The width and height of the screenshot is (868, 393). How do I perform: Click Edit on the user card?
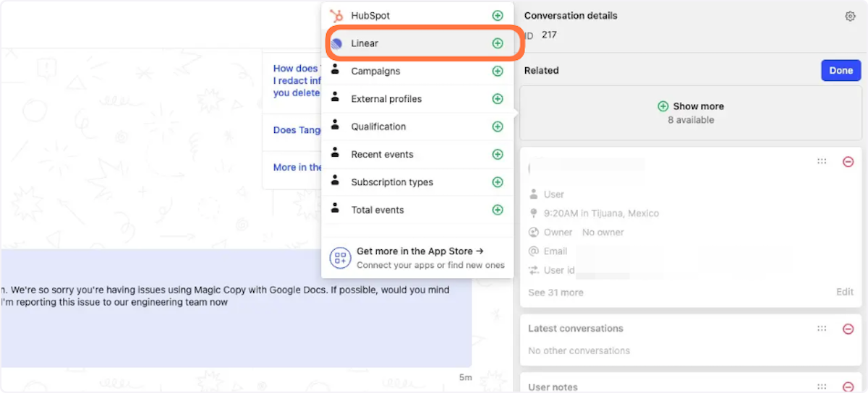pos(845,292)
